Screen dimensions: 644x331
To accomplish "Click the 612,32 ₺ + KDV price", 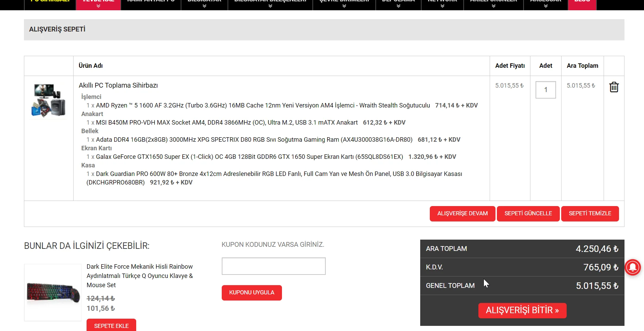I will [x=384, y=123].
